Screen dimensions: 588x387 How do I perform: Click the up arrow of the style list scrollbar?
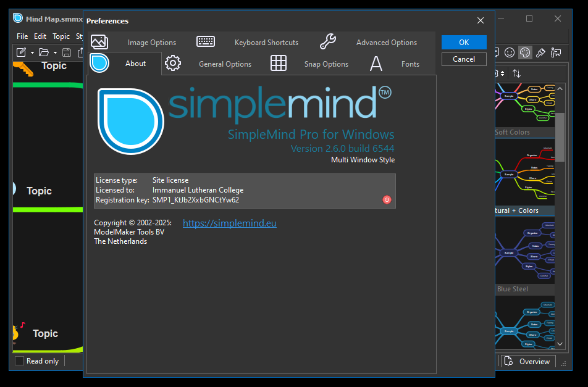pyautogui.click(x=560, y=89)
